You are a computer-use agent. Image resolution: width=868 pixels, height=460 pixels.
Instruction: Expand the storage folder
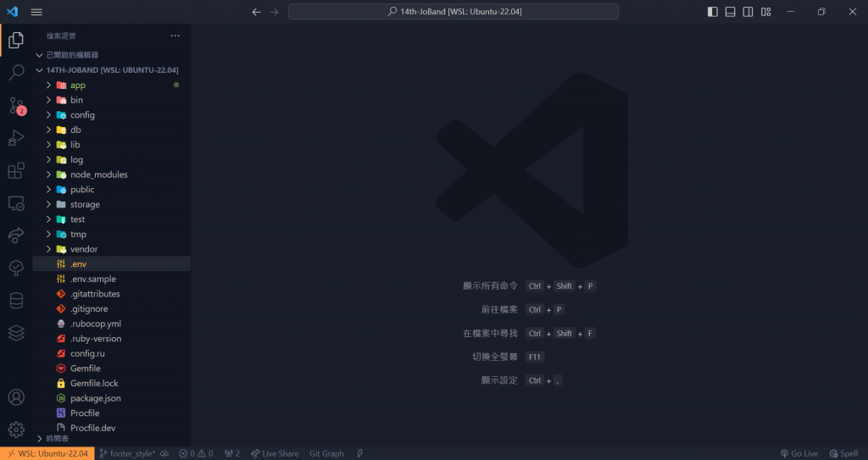[112, 205]
